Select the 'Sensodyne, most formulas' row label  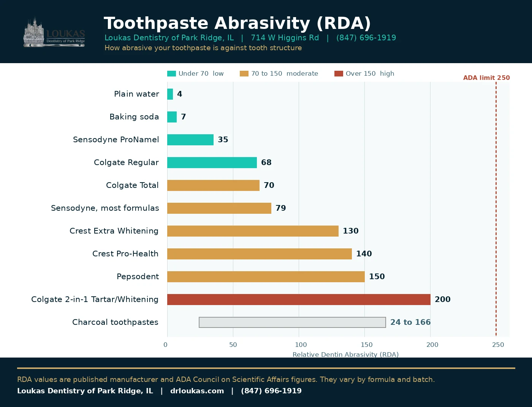(x=105, y=208)
